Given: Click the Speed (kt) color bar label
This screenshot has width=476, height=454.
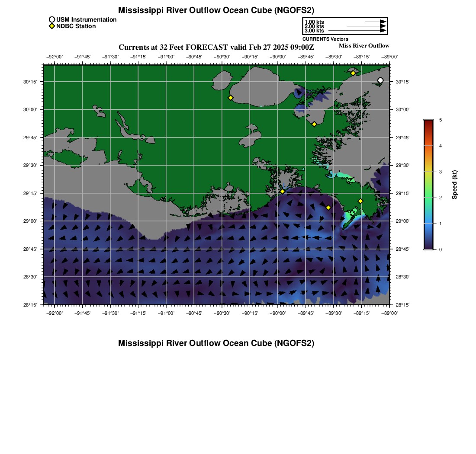Looking at the screenshot, I should [x=454, y=185].
